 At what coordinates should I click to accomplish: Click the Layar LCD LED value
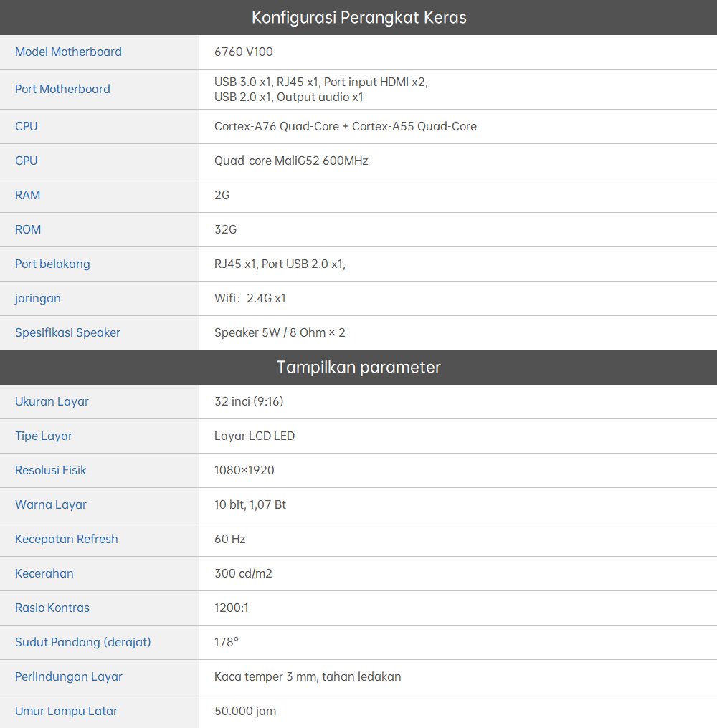point(254,436)
